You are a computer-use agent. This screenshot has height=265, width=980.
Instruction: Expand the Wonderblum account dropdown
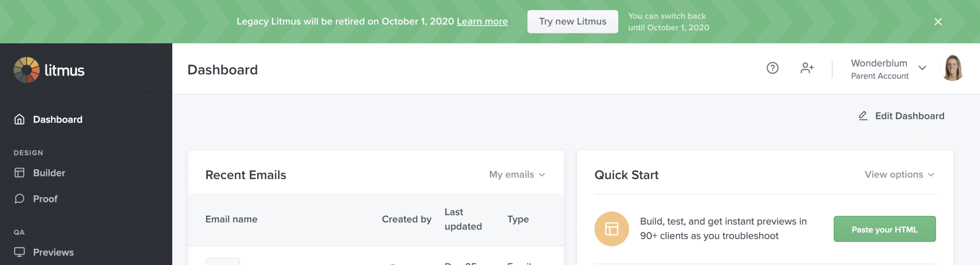click(x=922, y=68)
